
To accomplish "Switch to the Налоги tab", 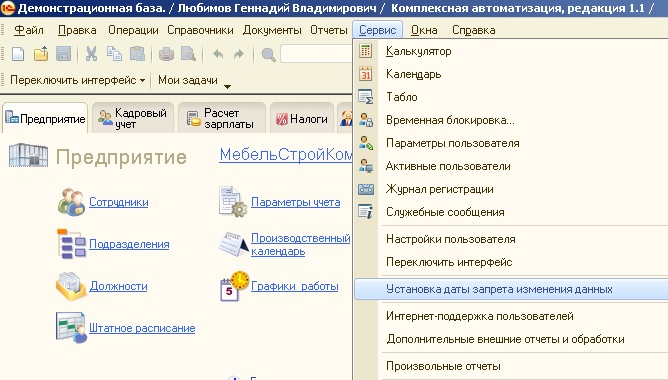I will pos(302,119).
